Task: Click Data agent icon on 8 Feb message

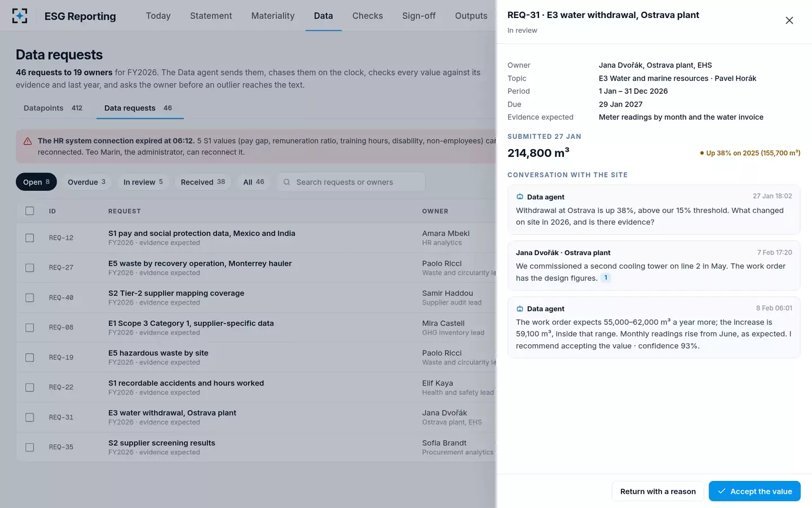Action: (520, 309)
